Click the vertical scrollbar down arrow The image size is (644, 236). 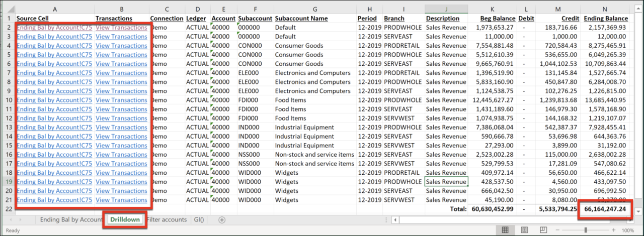[x=638, y=210]
